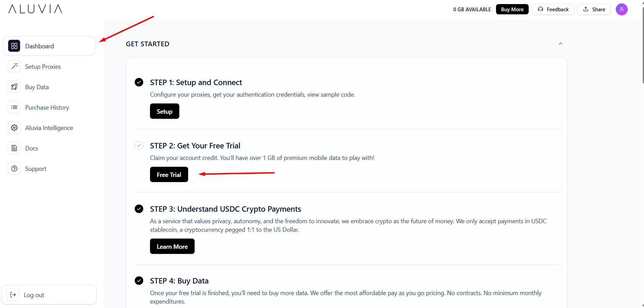The height and width of the screenshot is (308, 644).
Task: Click the Buy More button
Action: point(512,9)
